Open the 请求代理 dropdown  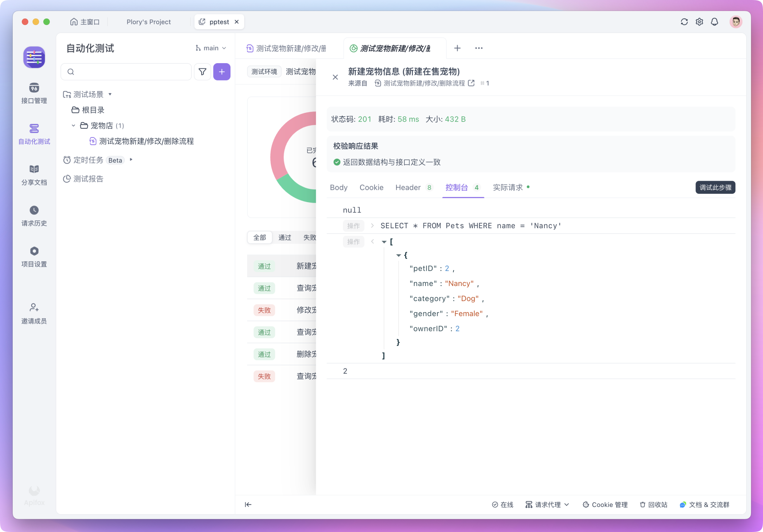[x=547, y=504]
